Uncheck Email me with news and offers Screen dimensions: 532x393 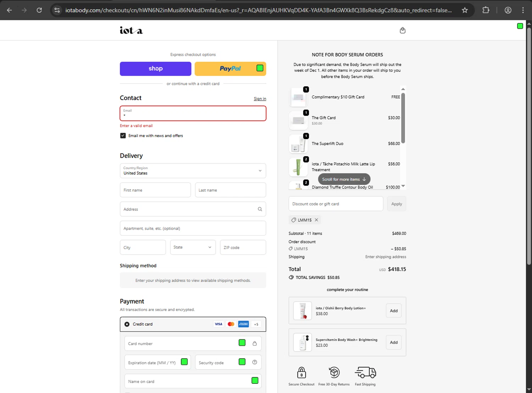(123, 136)
